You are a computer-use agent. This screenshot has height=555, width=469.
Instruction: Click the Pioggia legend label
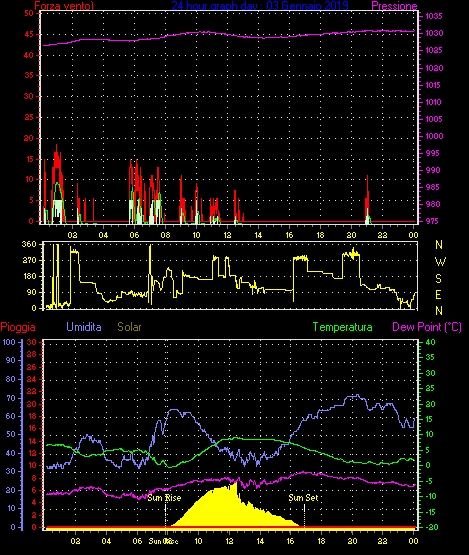tap(18, 327)
